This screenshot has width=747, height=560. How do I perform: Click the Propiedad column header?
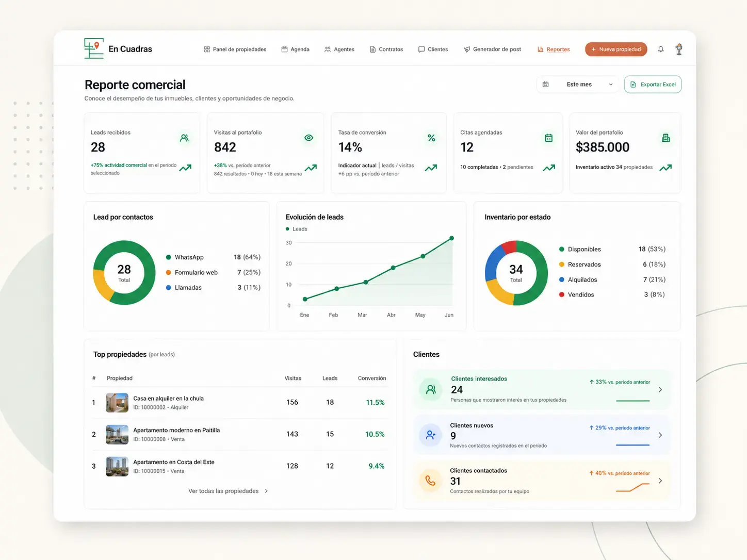pos(120,378)
